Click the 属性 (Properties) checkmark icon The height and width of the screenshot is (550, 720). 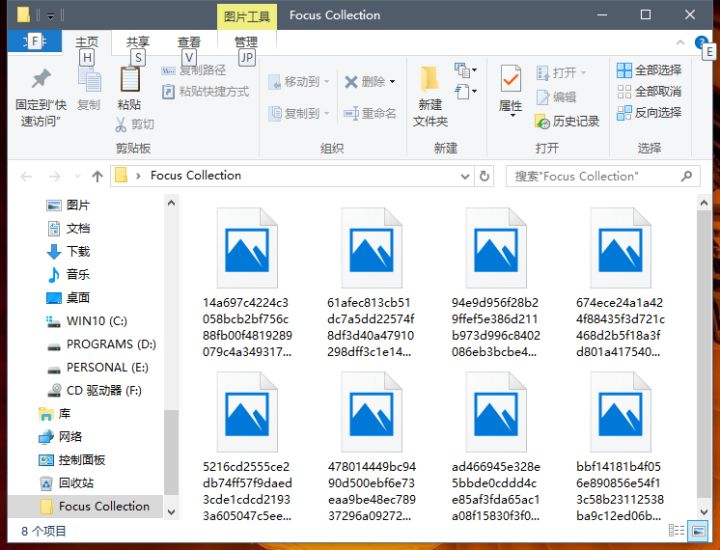click(x=510, y=80)
